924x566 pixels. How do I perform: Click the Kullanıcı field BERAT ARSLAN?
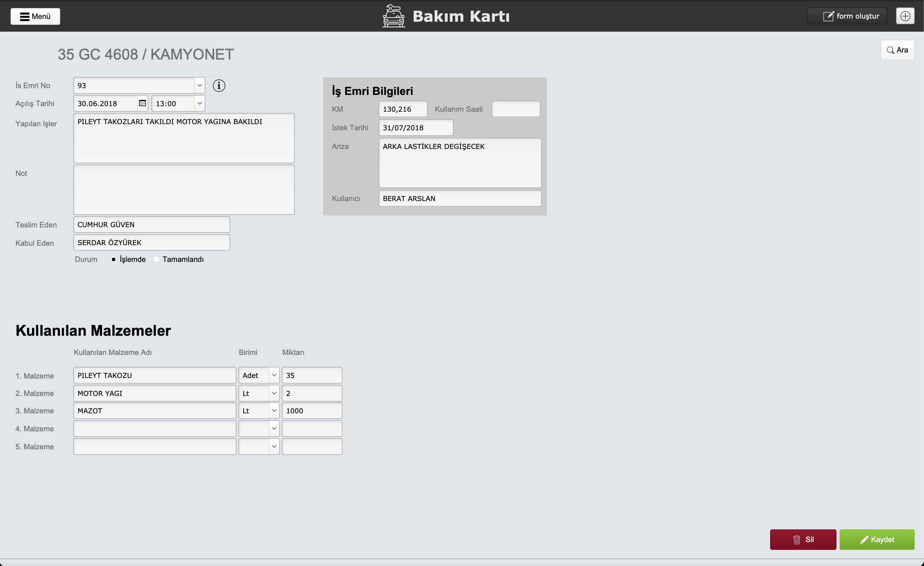coord(460,198)
